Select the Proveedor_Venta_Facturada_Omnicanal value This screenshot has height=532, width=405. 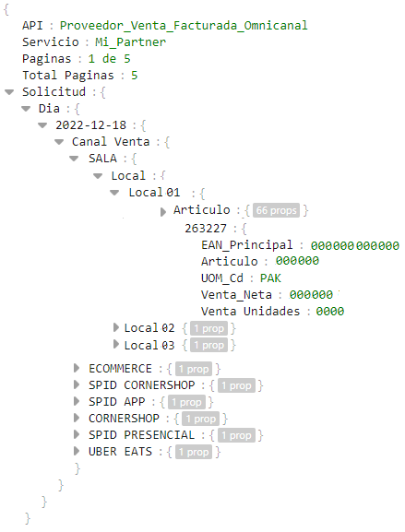click(x=184, y=26)
